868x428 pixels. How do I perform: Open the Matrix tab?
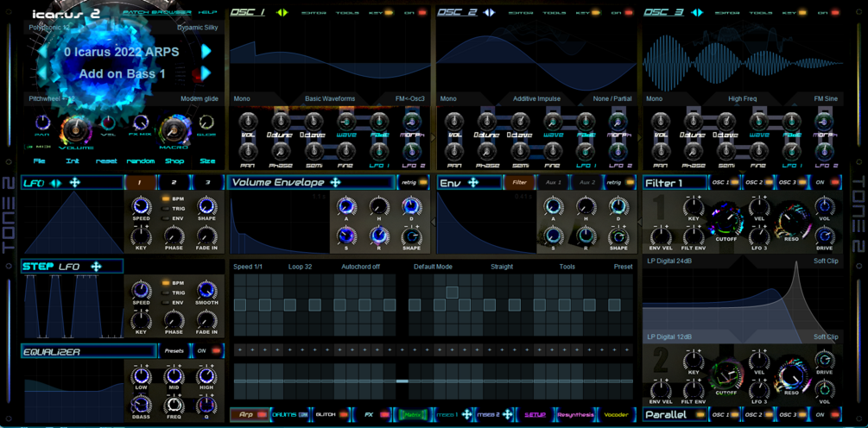(412, 414)
